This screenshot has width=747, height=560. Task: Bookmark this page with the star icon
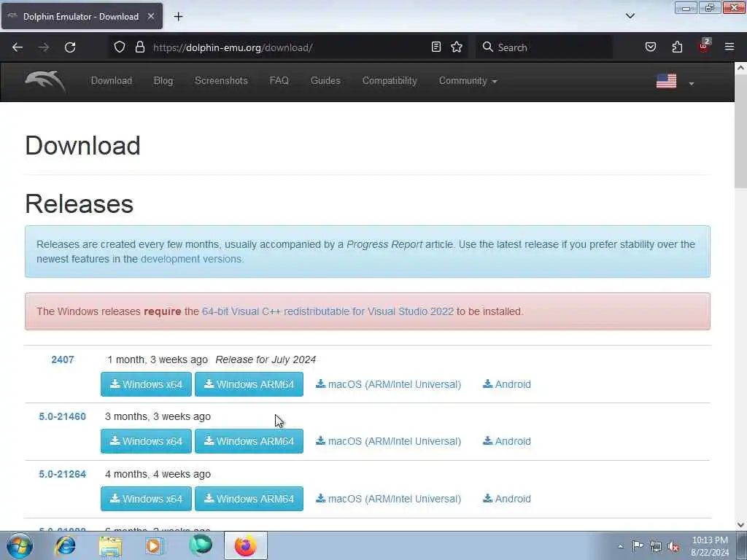[x=457, y=47]
